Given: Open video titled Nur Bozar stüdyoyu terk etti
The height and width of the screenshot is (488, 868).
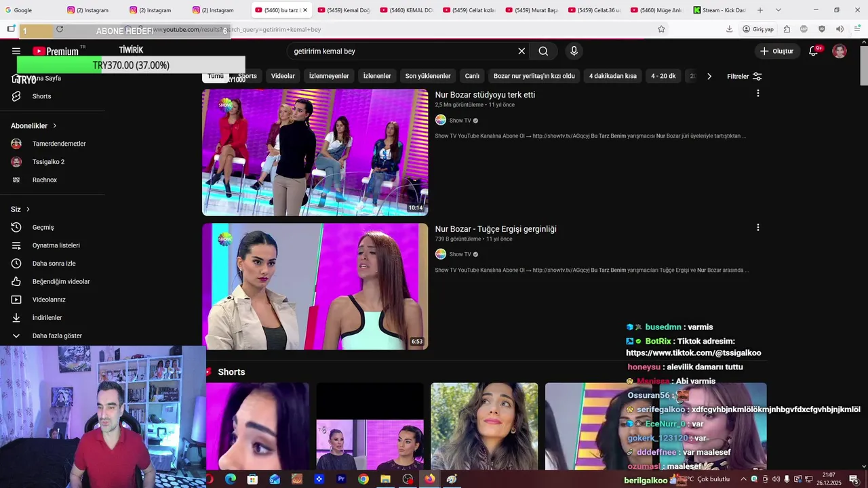Looking at the screenshot, I should (485, 95).
